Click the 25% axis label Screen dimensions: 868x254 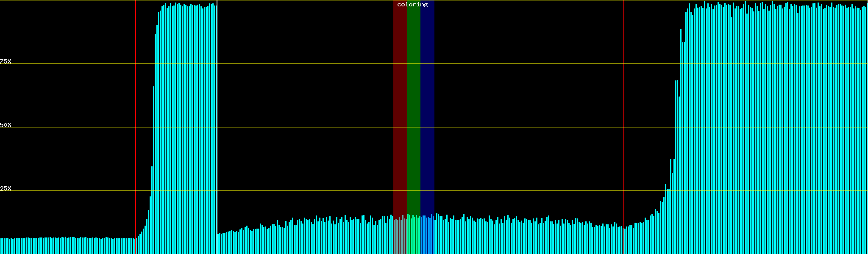click(6, 188)
